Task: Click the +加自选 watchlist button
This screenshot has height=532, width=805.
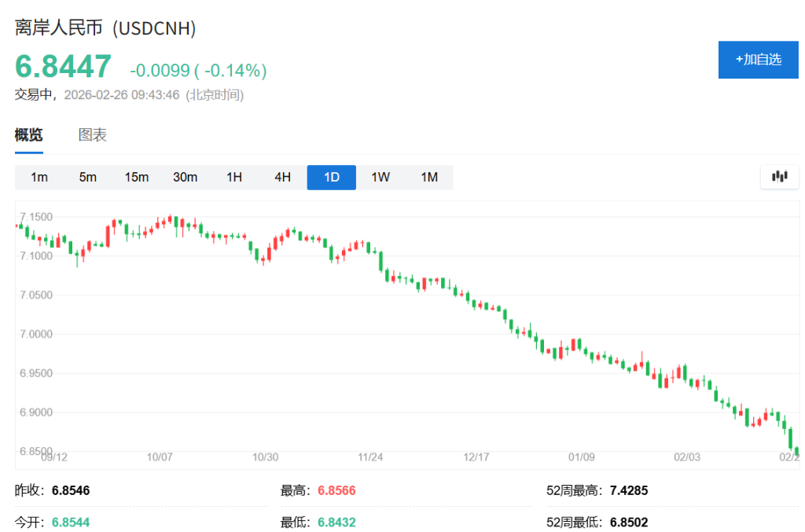Action: [757, 59]
